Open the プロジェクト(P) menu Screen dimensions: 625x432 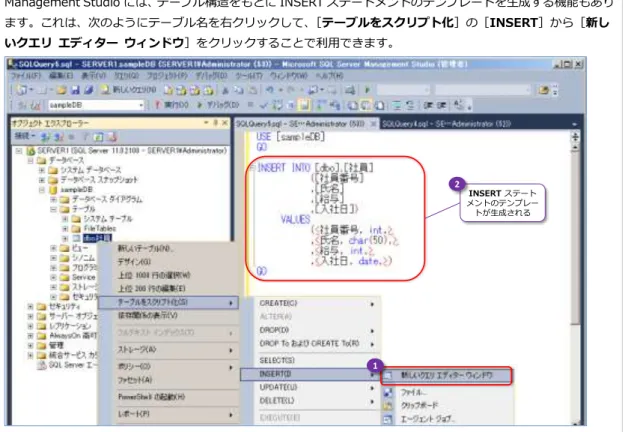166,76
